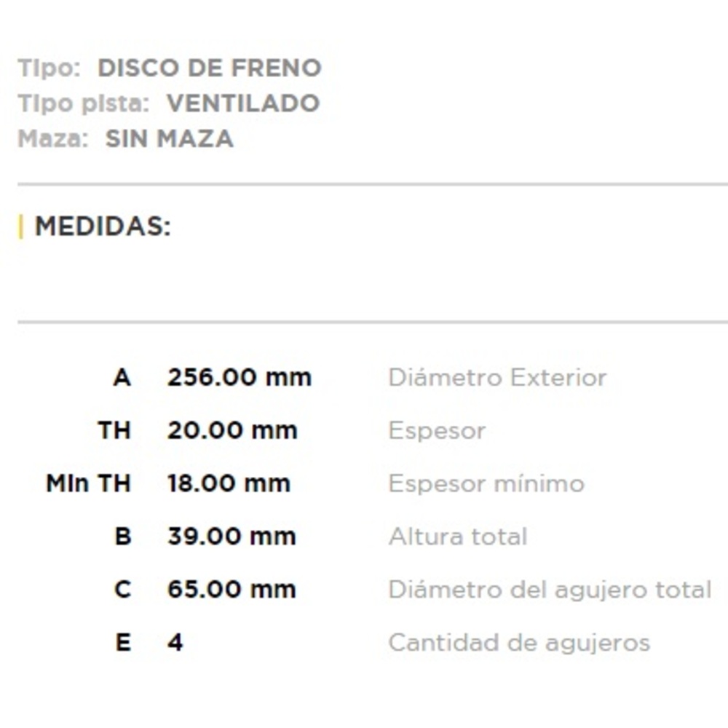
Task: Select the 65.00 mm hole value
Action: [x=232, y=589]
